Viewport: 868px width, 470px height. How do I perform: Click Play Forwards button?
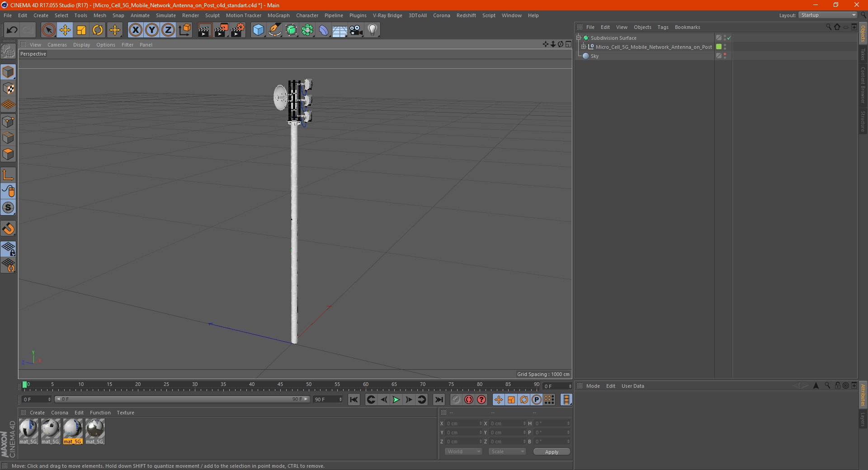396,399
